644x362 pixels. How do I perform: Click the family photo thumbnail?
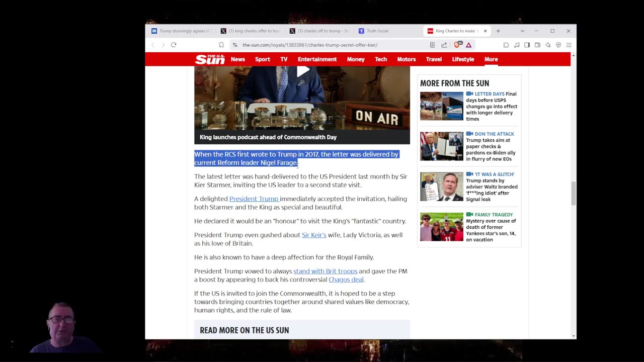coord(442,227)
